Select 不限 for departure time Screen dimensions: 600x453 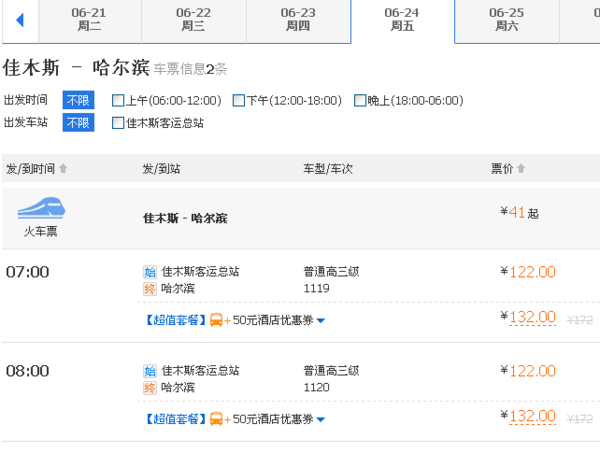pos(78,101)
